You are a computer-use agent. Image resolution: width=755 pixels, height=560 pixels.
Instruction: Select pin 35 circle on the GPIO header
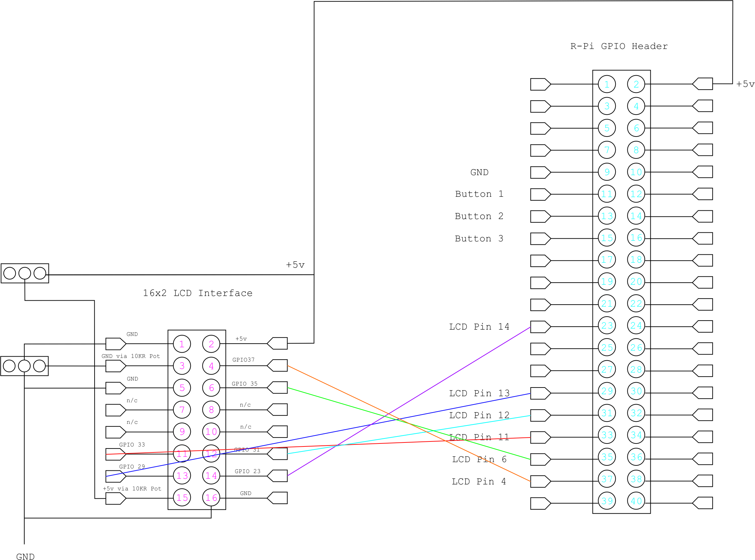click(x=606, y=457)
